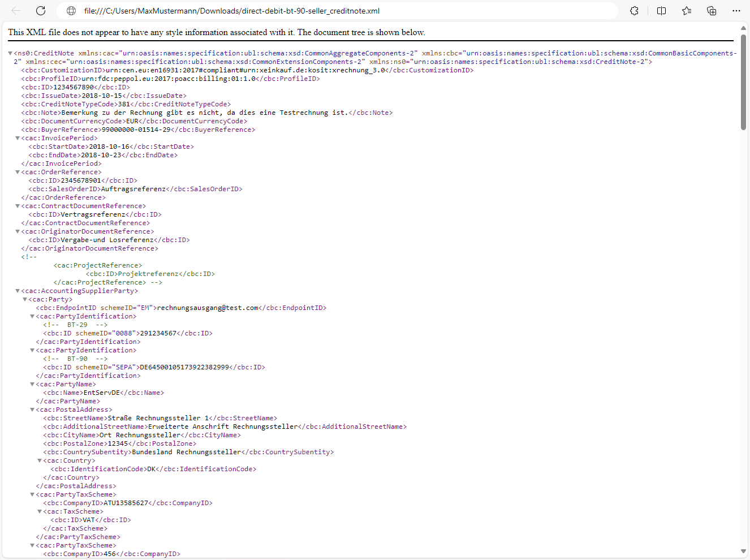The height and width of the screenshot is (560, 750).
Task: Collapse the PartyIdentification node containing BT-29
Action: pyautogui.click(x=32, y=316)
